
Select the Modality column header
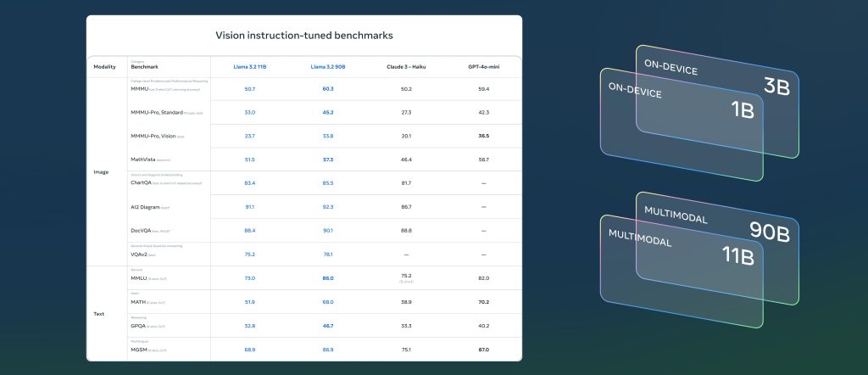(104, 67)
